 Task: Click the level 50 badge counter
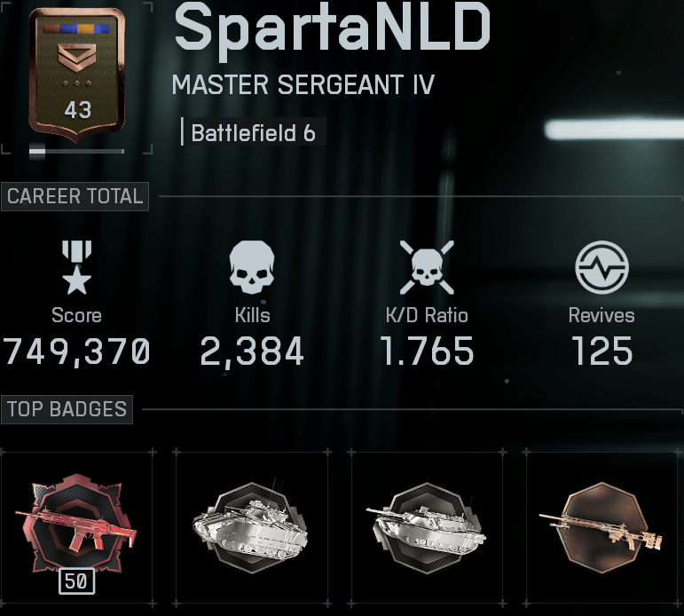(x=76, y=581)
